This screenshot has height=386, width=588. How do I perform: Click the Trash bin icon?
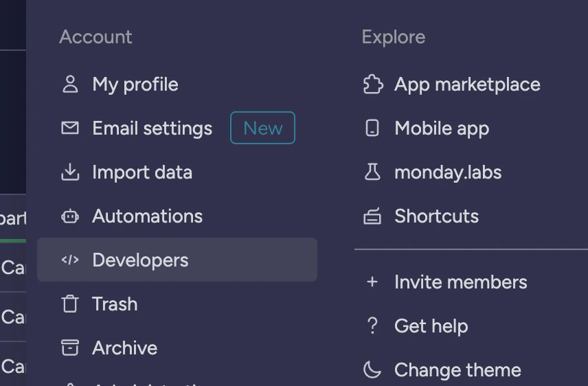pyautogui.click(x=70, y=304)
